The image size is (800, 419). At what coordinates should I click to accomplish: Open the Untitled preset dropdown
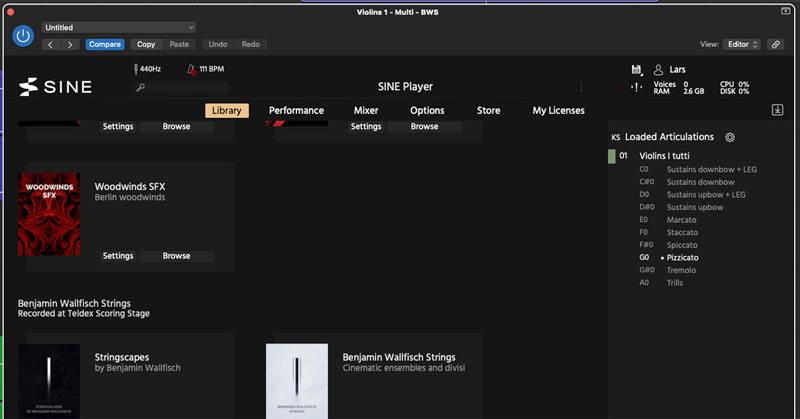pos(119,27)
